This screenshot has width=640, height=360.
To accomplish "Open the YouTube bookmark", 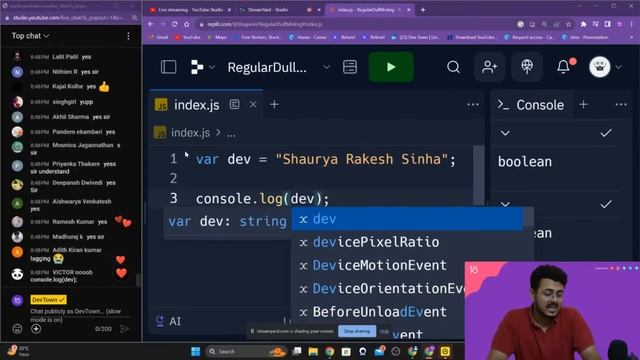I will pos(188,37).
